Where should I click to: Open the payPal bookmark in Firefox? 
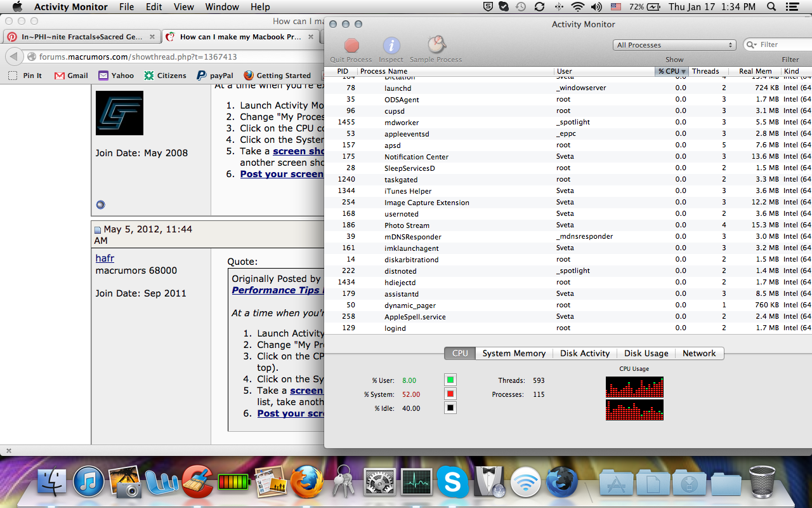(x=214, y=76)
